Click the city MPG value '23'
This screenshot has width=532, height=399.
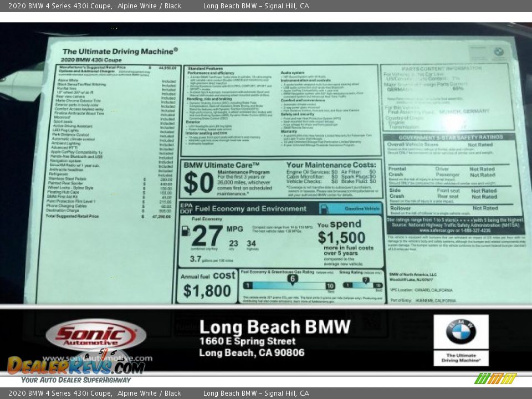(x=233, y=243)
